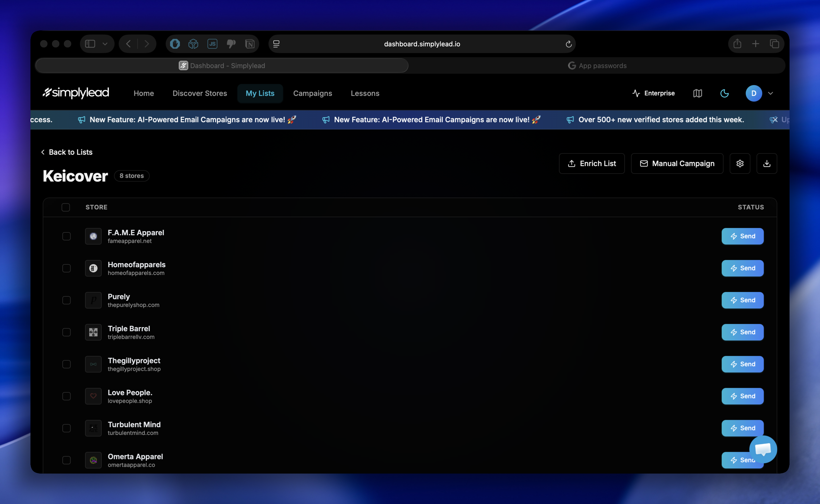The image size is (820, 504).
Task: Open the list settings gear icon
Action: click(740, 163)
